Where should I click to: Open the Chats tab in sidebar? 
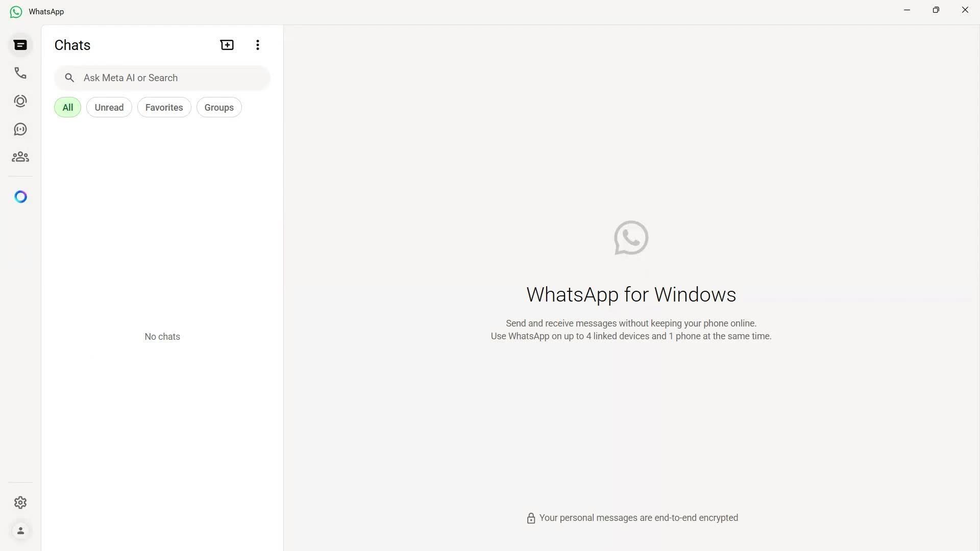20,45
